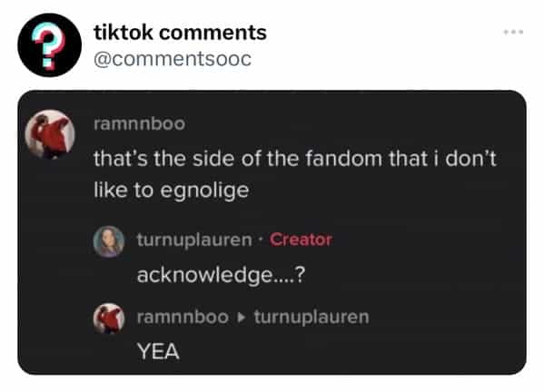The image size is (544, 392).
Task: Open the tiktok comments display name
Action: [180, 33]
